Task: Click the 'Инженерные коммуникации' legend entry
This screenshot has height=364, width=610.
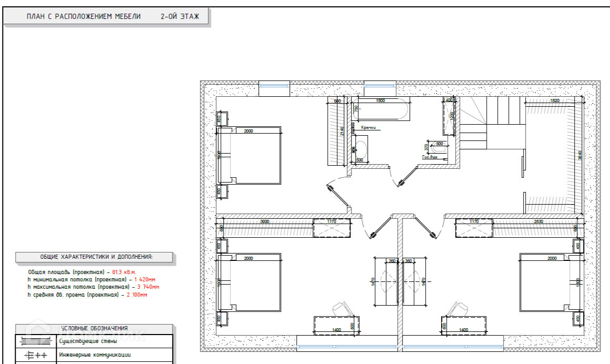Action: (95, 355)
